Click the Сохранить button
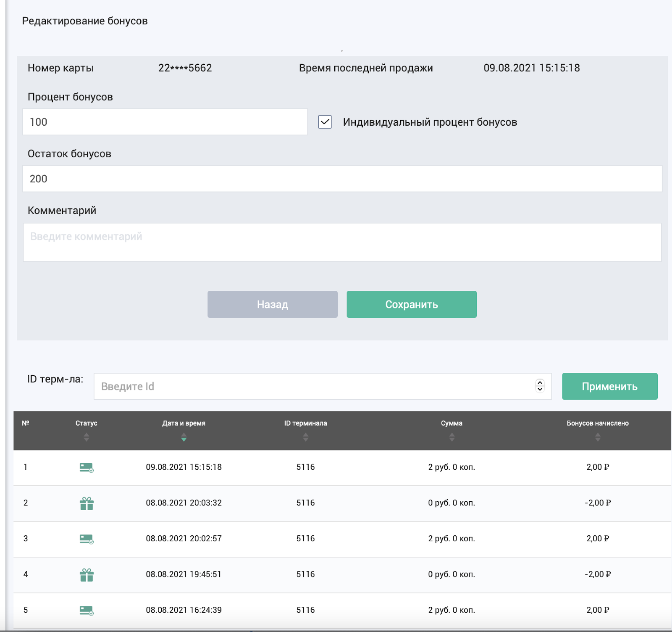 pyautogui.click(x=412, y=304)
